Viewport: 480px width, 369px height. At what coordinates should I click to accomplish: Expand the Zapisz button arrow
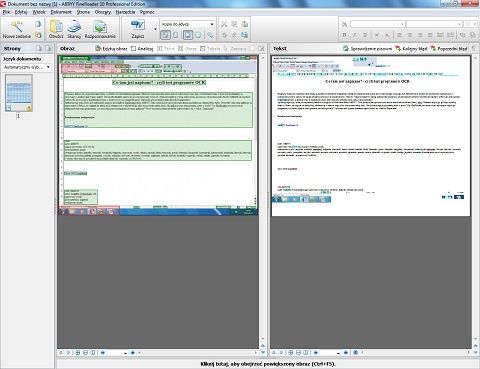[155, 29]
